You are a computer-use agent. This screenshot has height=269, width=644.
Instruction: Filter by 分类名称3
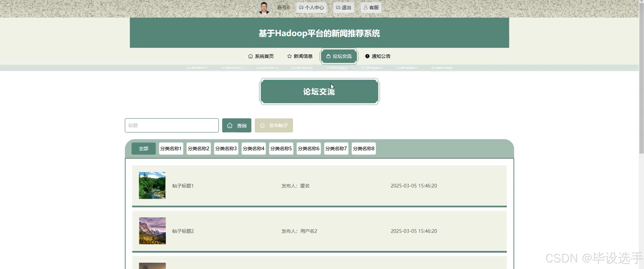(x=226, y=149)
